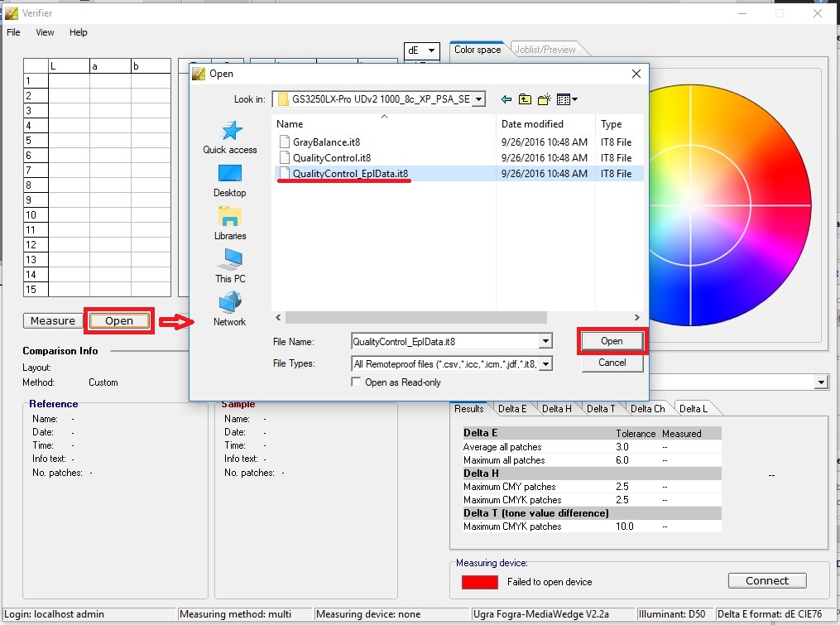The width and height of the screenshot is (840, 625).
Task: Select Quick access in the places bar
Action: [230, 137]
